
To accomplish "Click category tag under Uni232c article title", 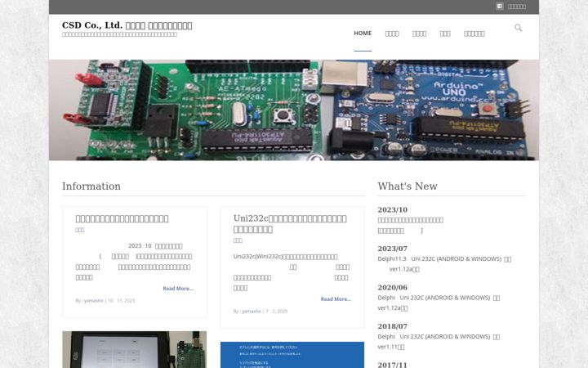I will (x=238, y=240).
